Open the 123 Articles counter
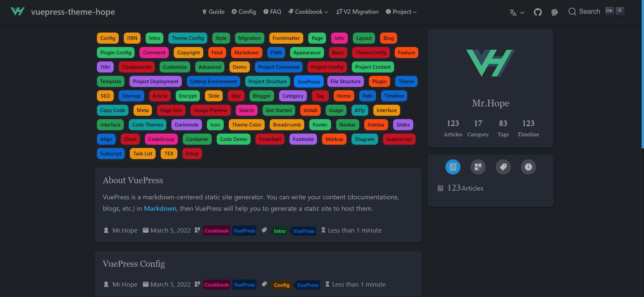Screen dimensions: 644x297 (453, 128)
